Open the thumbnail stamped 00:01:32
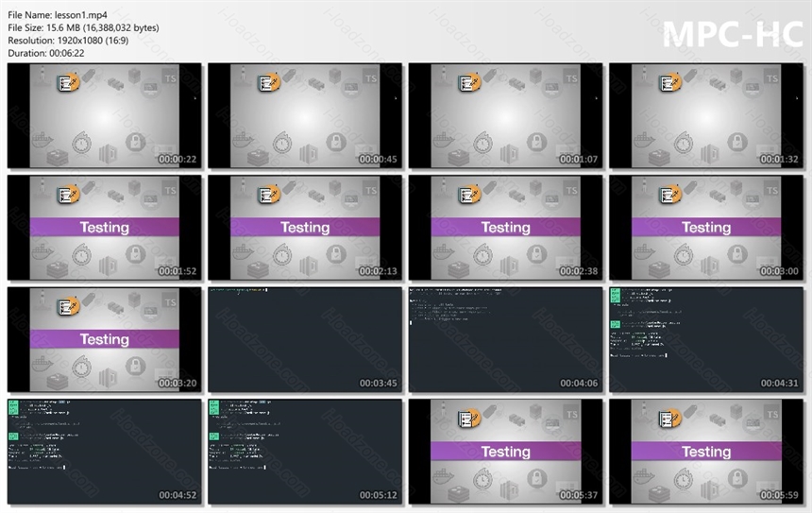Viewport: 812px width, 513px height. [706, 115]
